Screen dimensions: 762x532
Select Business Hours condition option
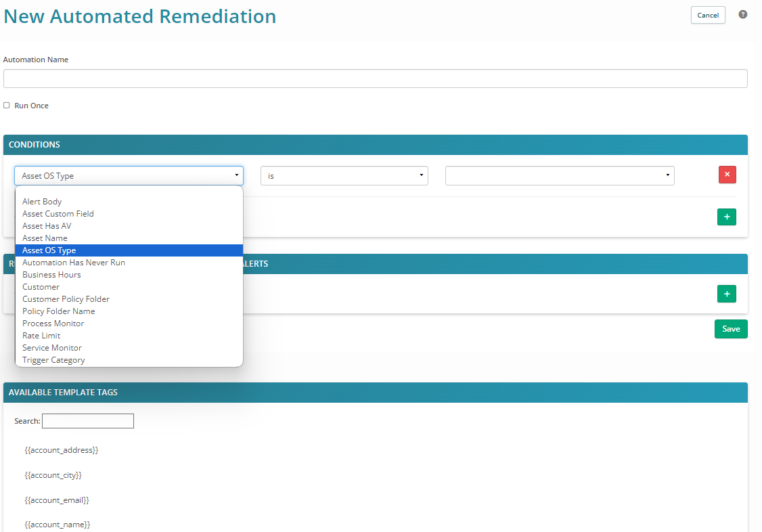(x=51, y=275)
